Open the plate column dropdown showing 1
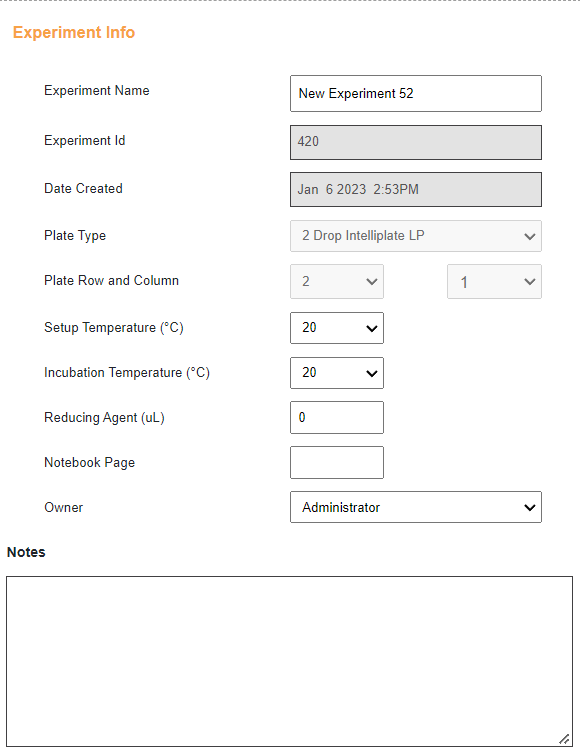The height and width of the screenshot is (754, 580). pyautogui.click(x=494, y=281)
